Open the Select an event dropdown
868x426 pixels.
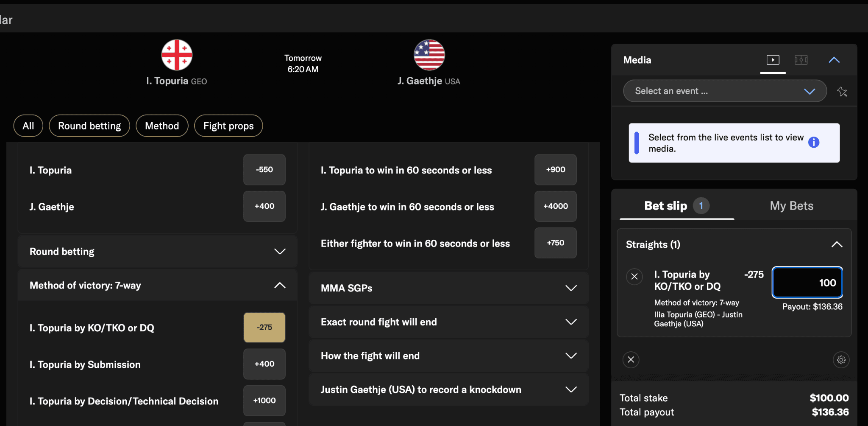point(725,91)
